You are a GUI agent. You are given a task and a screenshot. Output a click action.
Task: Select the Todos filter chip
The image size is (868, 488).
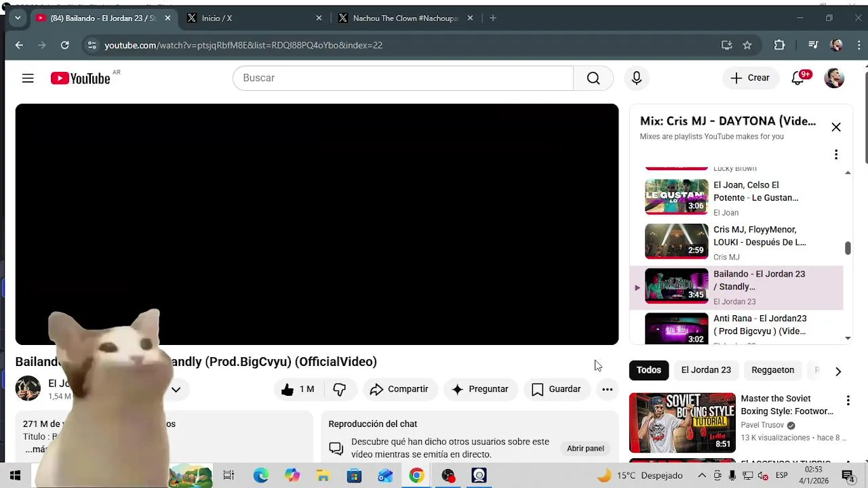pyautogui.click(x=648, y=370)
